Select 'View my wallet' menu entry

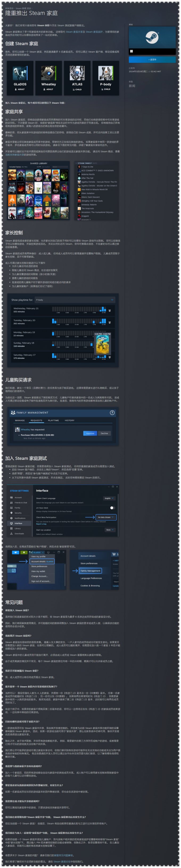(38, 572)
